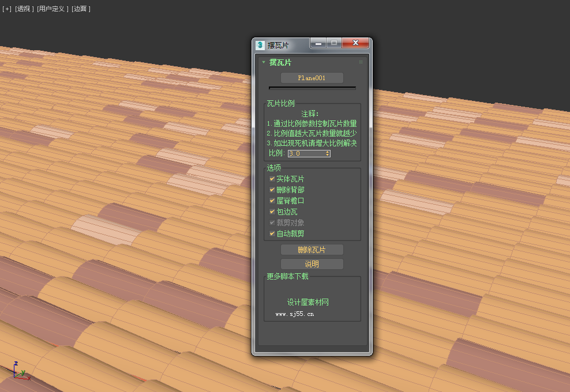Screen dimensions: 570x392
Task: Disable the 屋脊檐口 option
Action: pos(272,201)
